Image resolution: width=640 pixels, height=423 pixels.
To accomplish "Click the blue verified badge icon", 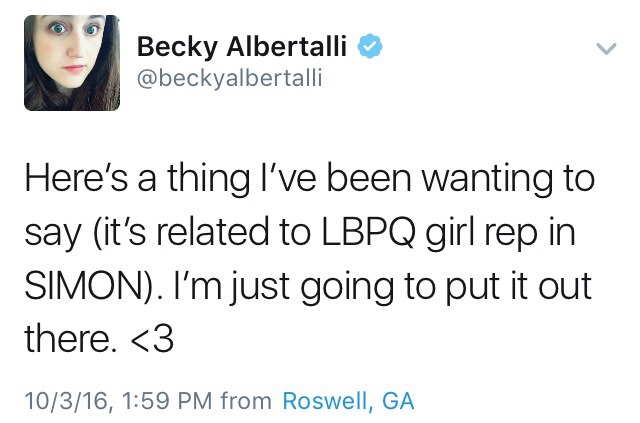I will tap(370, 46).
